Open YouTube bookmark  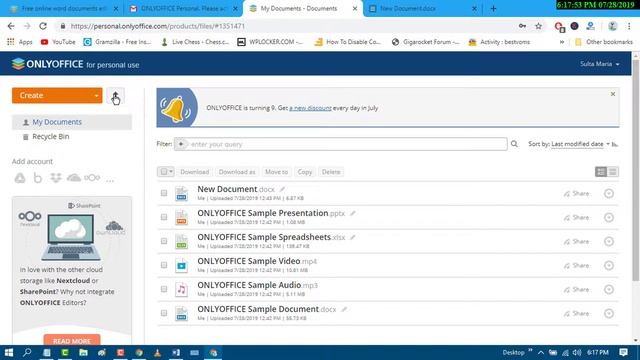pyautogui.click(x=58, y=42)
